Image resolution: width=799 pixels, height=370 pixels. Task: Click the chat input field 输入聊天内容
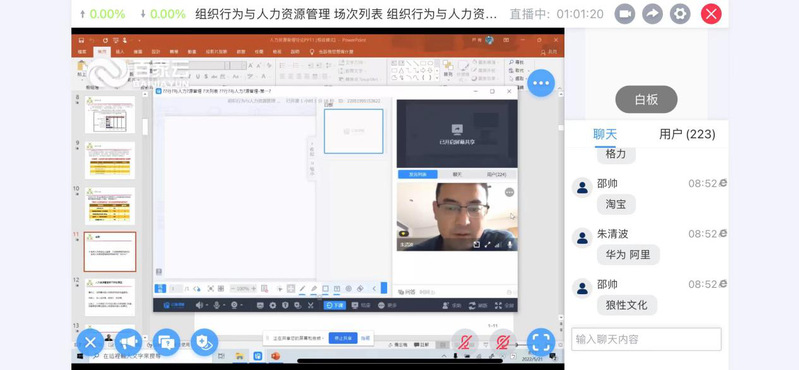[646, 339]
